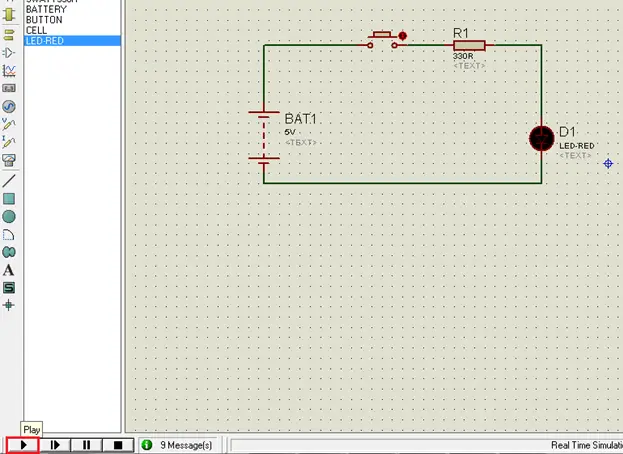Select the 2D Symbols tool
This screenshot has width=623, height=454.
[x=9, y=288]
